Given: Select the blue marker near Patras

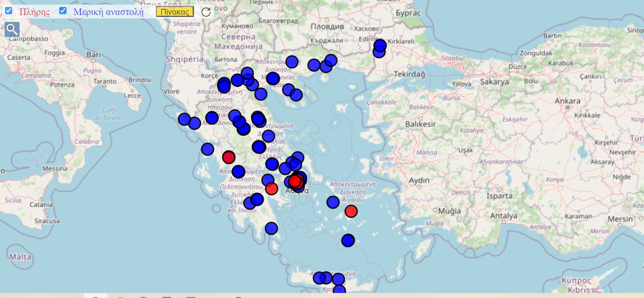Looking at the screenshot, I should (238, 171).
